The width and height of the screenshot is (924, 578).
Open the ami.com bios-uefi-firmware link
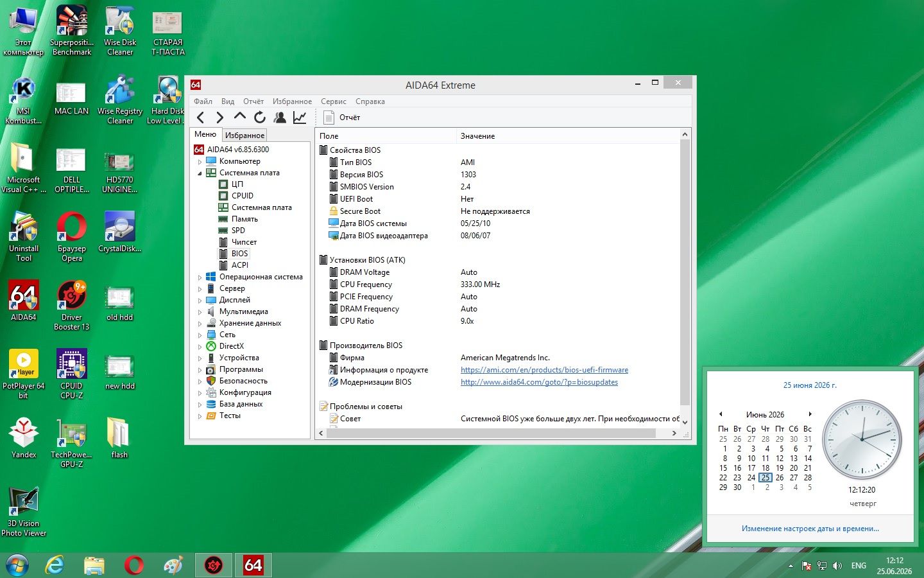(544, 370)
